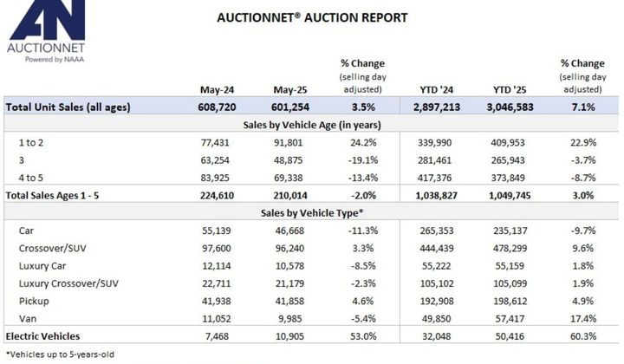624x364 pixels.
Task: Select the Pickup May-25 value 41,858
Action: [289, 301]
